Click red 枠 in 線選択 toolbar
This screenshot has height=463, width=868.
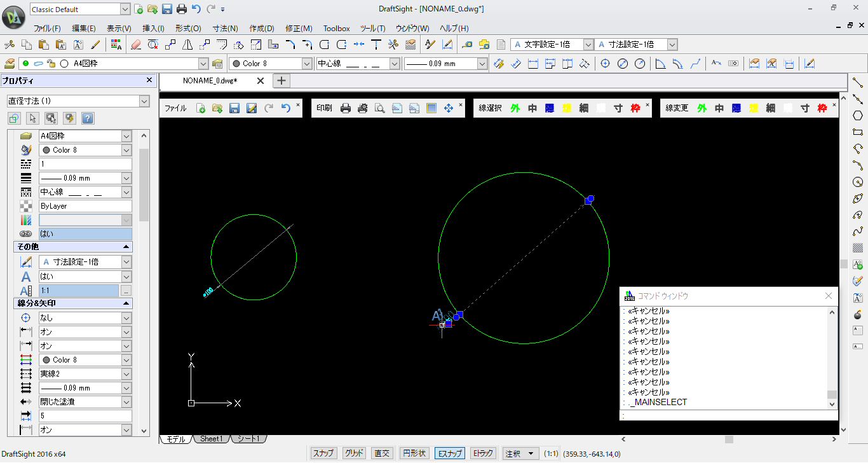635,108
